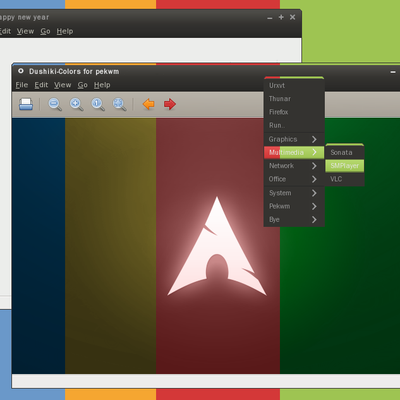Go to previous image with orange arrow
Screen dimensions: 400x400
(x=148, y=104)
